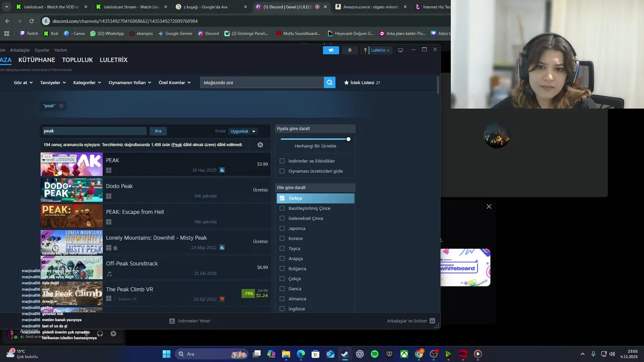The height and width of the screenshot is (362, 644).
Task: Switch to KÜTÜPHANE tab
Action: (x=37, y=60)
